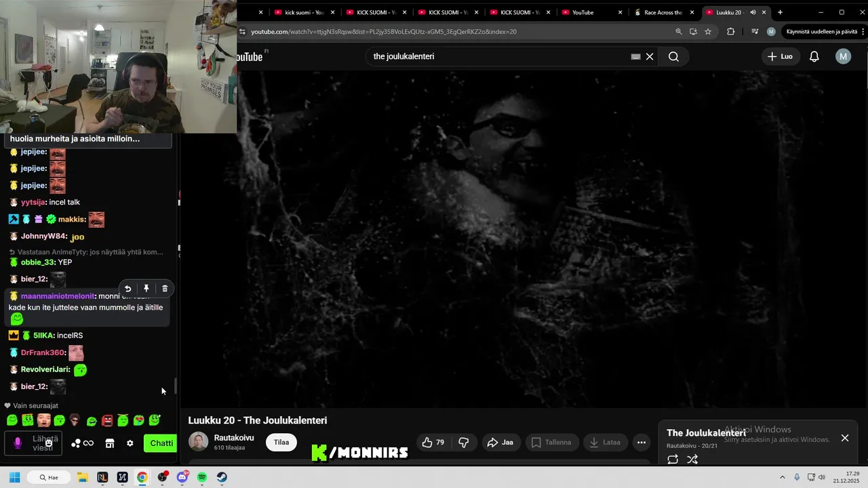
Task: Toggle playlist loop in The Joulukalenteri panel
Action: (x=673, y=460)
